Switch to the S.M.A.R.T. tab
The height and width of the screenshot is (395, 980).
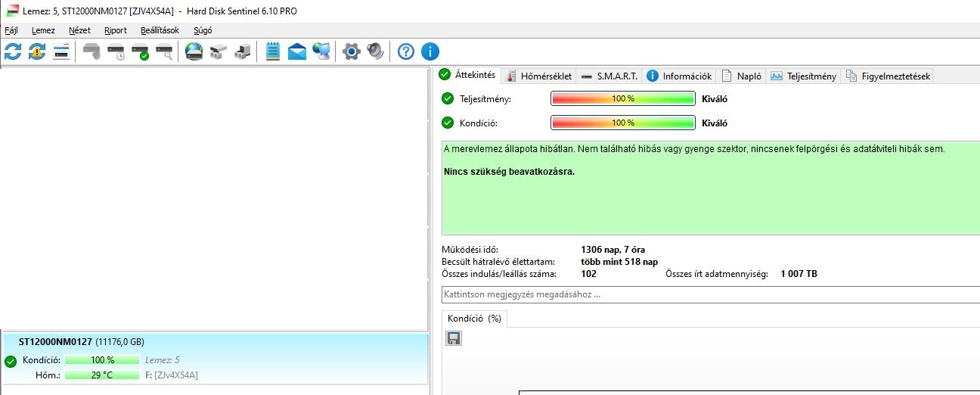point(609,76)
